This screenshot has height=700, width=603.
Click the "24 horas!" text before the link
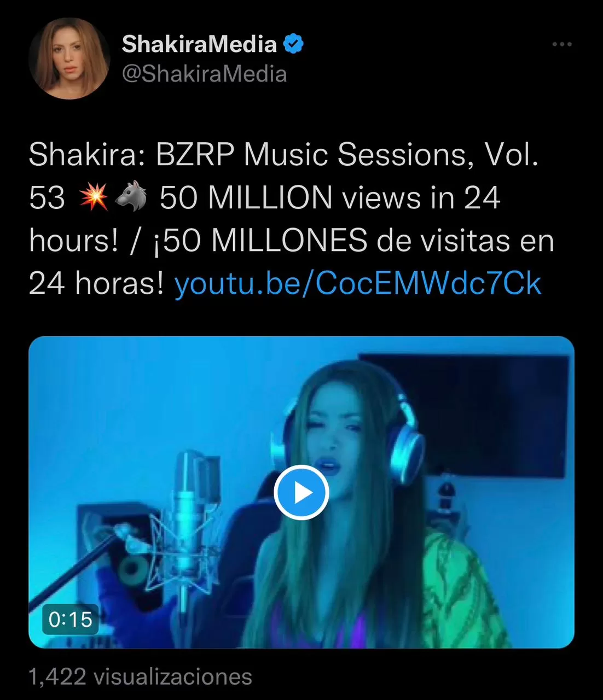point(96,284)
